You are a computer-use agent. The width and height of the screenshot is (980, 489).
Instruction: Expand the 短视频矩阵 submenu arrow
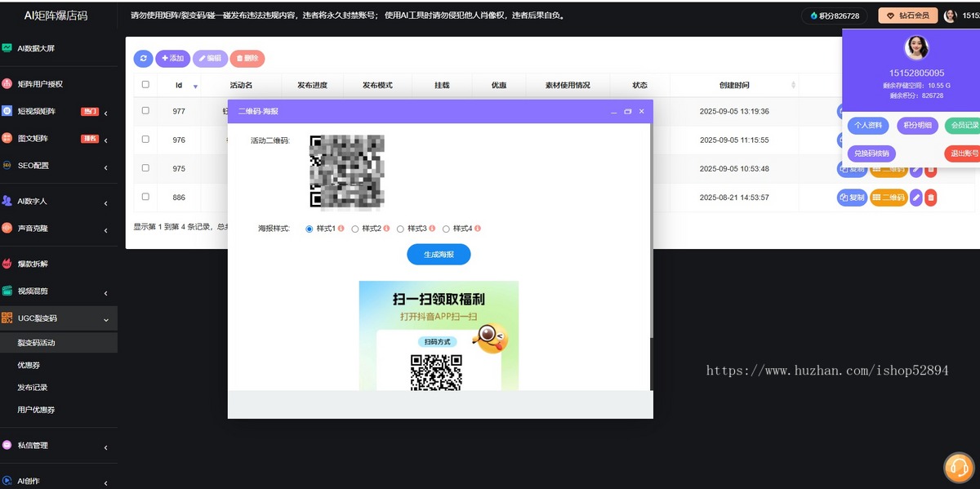105,113
